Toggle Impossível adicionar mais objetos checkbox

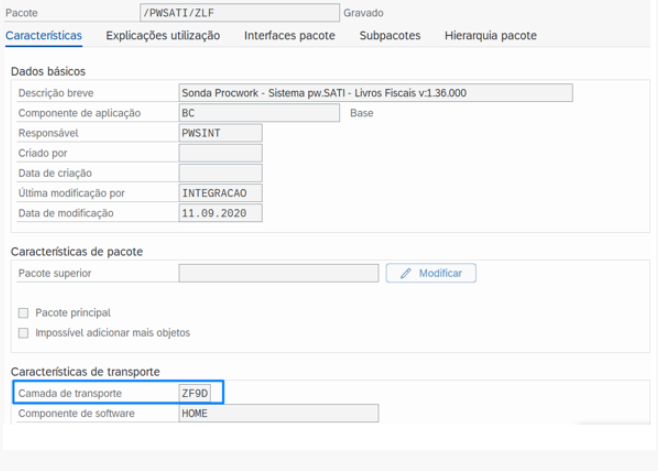coord(24,333)
